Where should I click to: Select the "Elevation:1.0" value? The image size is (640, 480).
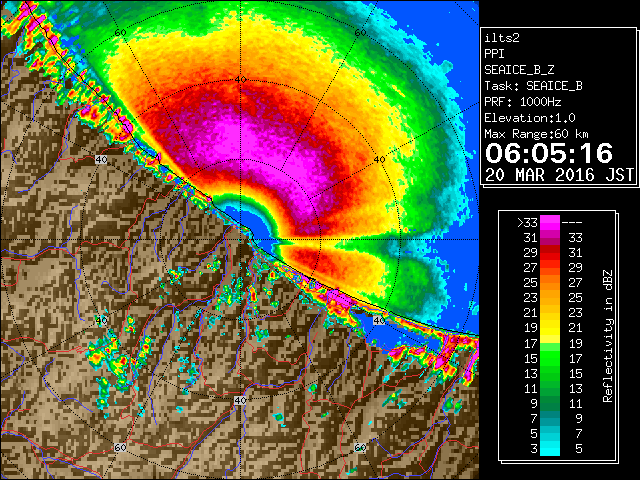pyautogui.click(x=530, y=118)
